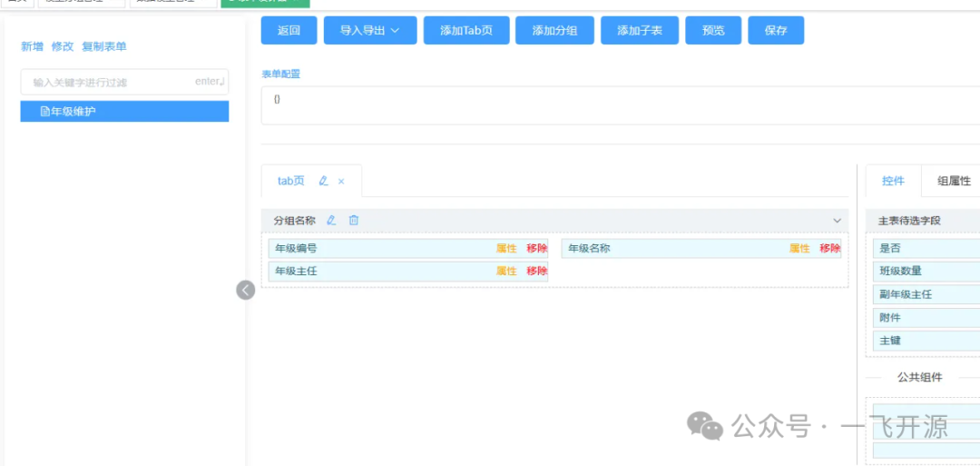Delete the group with trash icon
The height and width of the screenshot is (466, 980).
354,220
